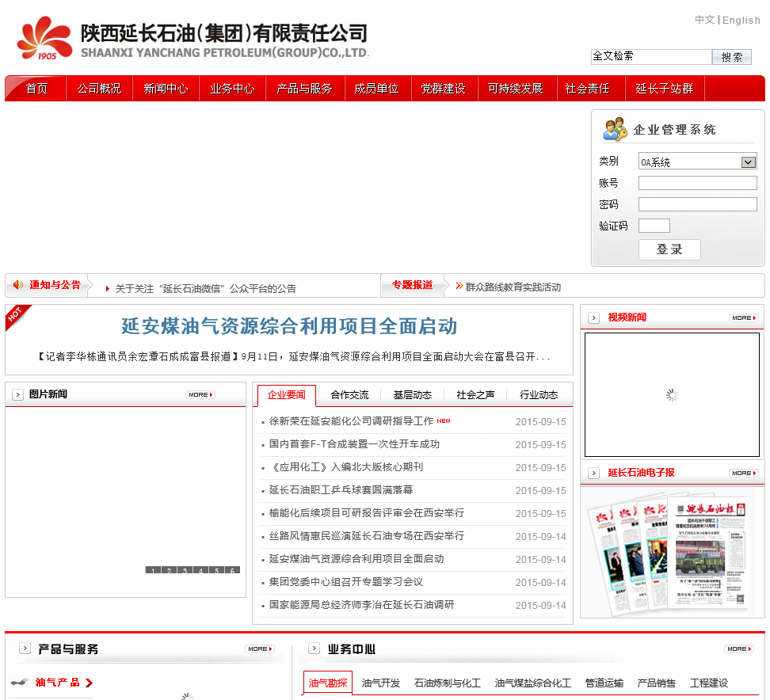The height and width of the screenshot is (700, 770).
Task: Go to picture news slide 6
Action: [232, 570]
